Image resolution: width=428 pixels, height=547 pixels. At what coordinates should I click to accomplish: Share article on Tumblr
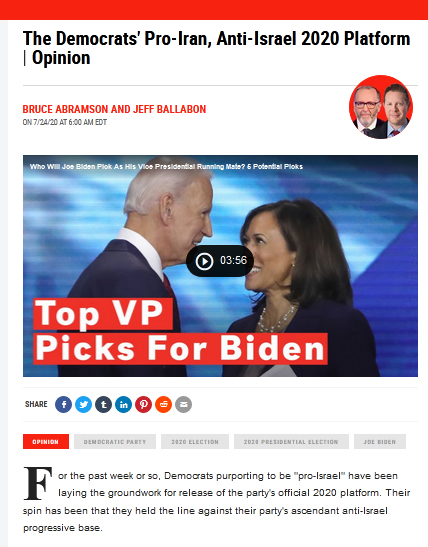coord(104,405)
